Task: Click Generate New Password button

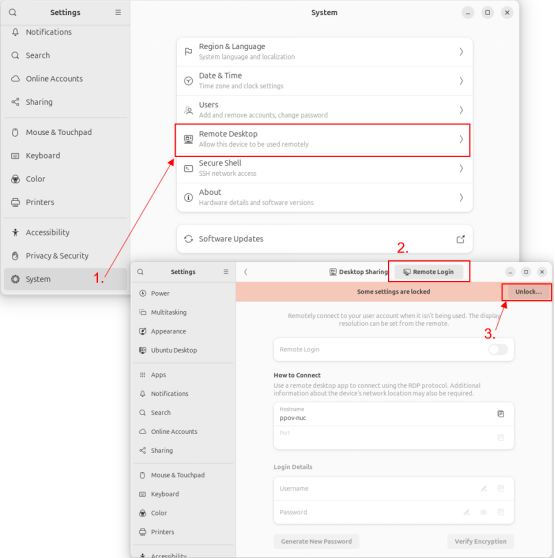Action: 316,542
